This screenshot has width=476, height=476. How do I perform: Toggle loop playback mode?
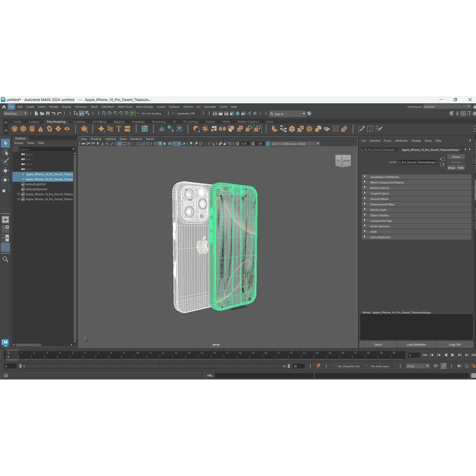point(435,366)
